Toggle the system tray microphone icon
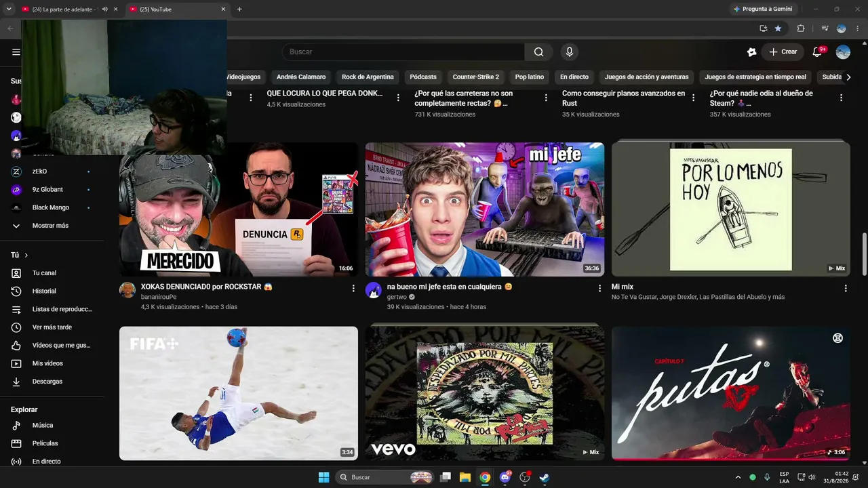Screen dimensions: 868x488 click(x=767, y=477)
